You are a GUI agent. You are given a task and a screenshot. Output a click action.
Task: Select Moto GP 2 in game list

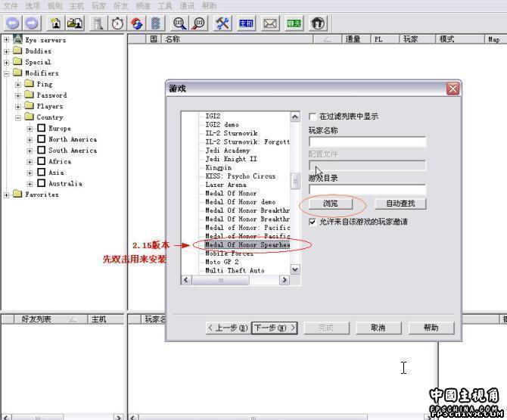(222, 262)
